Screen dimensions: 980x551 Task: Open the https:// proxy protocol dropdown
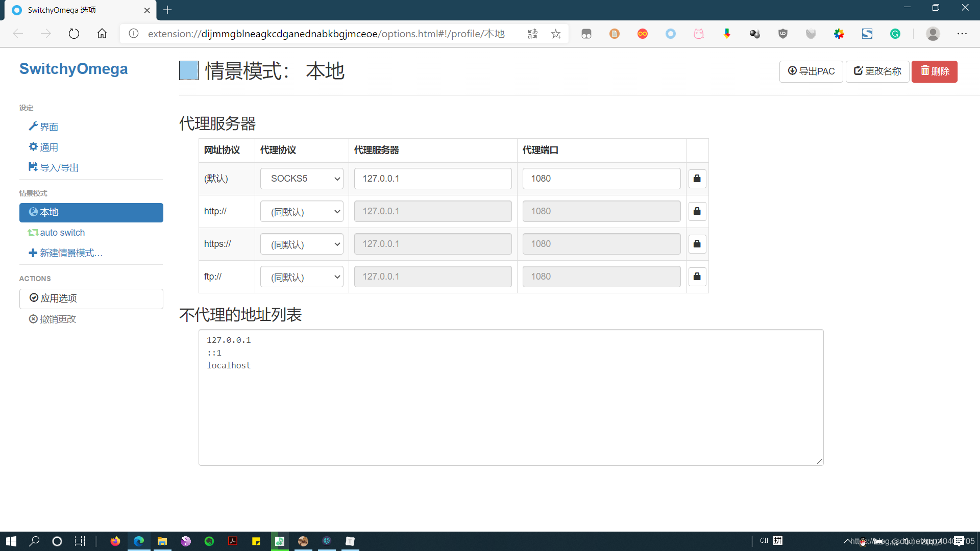pos(302,244)
